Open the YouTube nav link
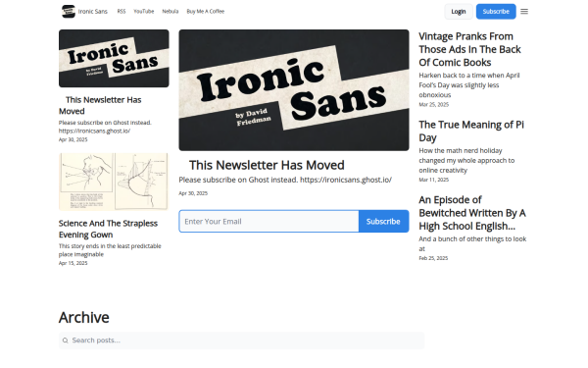Viewport: 588px width, 368px height. (x=144, y=11)
